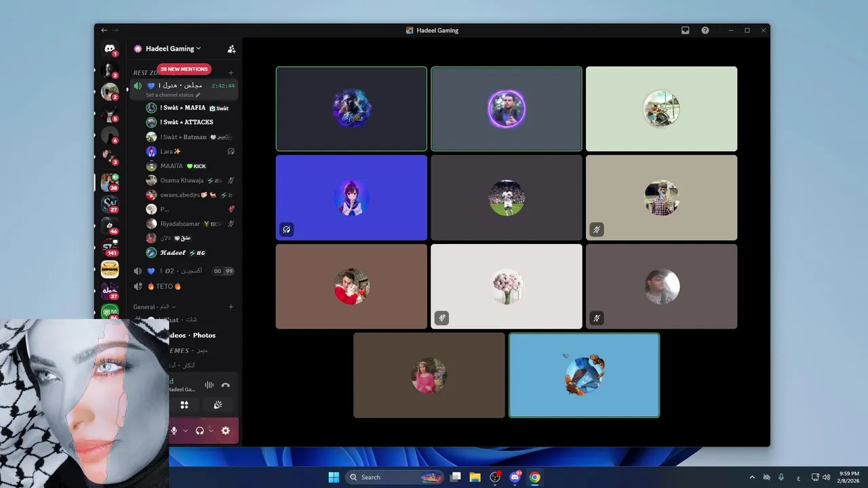Open the Activities launcher button in the voice panel

[184, 405]
